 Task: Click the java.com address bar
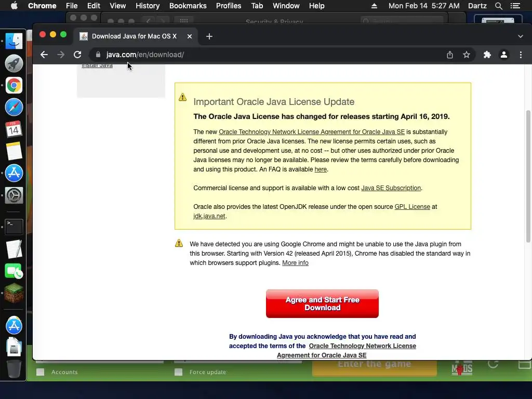coord(264,55)
